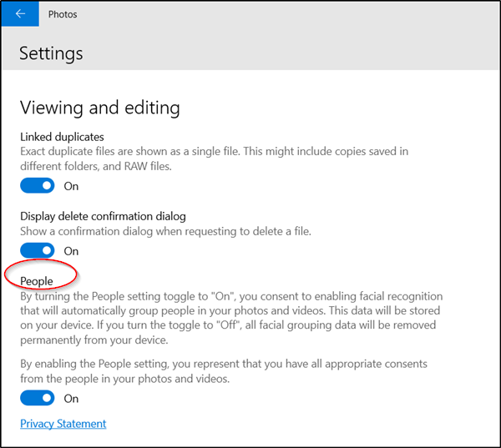Click the Viewing and editing heading
The height and width of the screenshot is (448, 501).
(x=99, y=108)
